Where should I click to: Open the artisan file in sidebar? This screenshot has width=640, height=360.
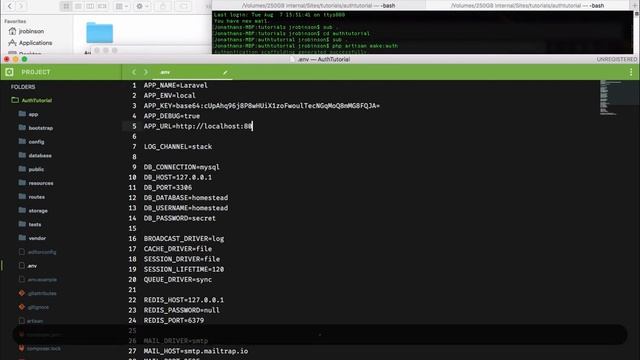coord(31,321)
